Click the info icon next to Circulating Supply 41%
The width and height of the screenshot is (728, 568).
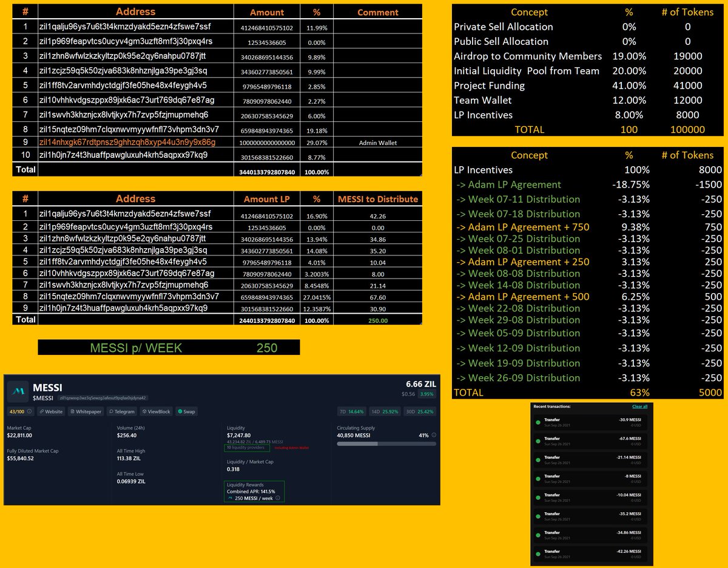tap(433, 434)
